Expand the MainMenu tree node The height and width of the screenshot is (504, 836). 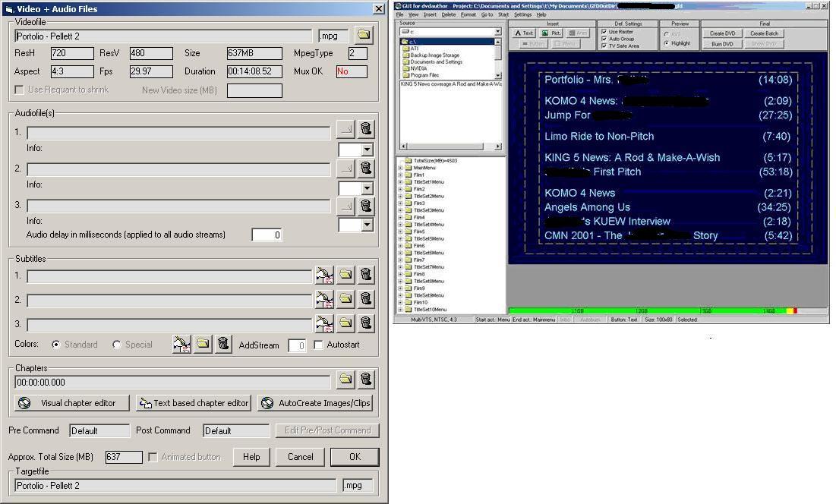[x=400, y=168]
